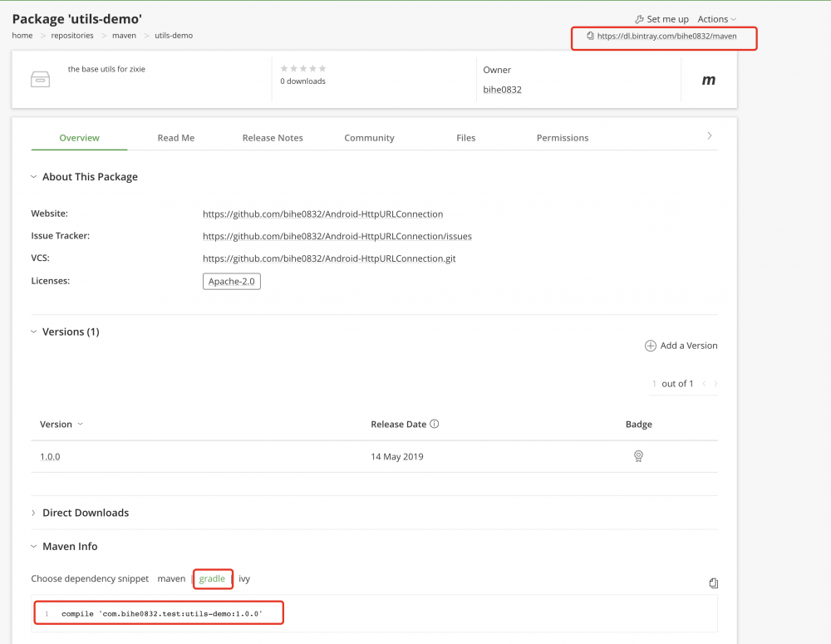Select the maven dependency snippet option
This screenshot has width=831, height=644.
pos(171,578)
